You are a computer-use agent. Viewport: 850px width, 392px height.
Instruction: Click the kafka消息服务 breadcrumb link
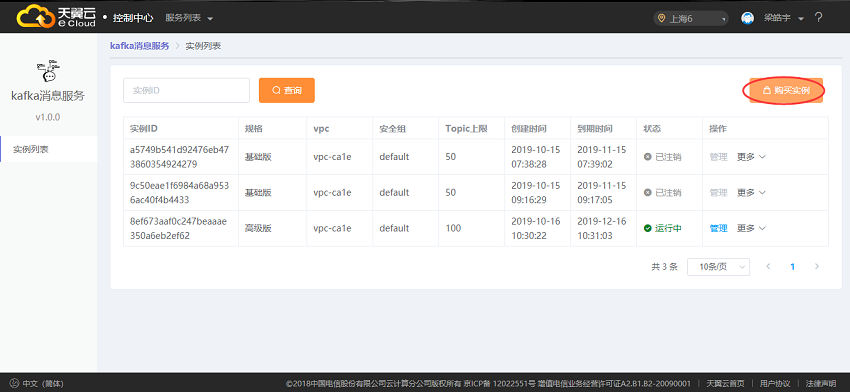139,46
